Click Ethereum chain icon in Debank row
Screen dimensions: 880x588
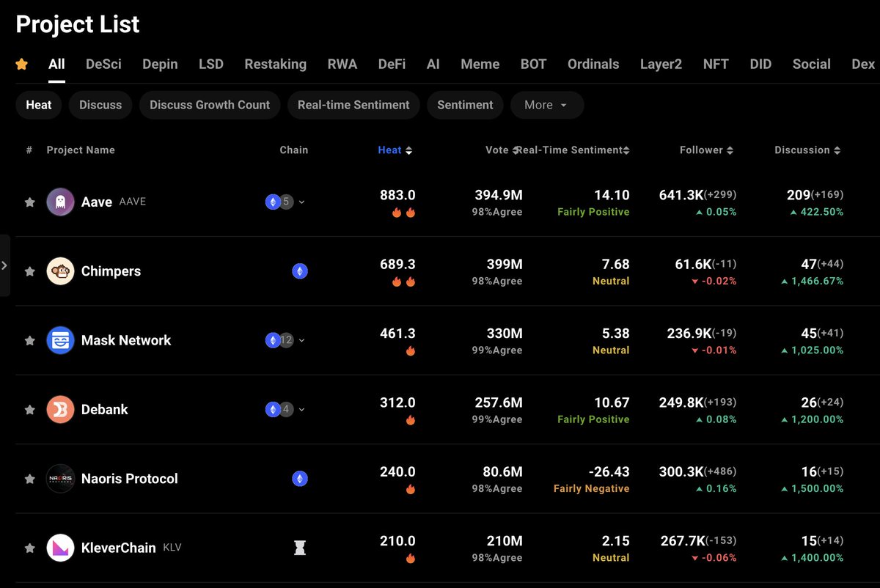click(x=273, y=409)
